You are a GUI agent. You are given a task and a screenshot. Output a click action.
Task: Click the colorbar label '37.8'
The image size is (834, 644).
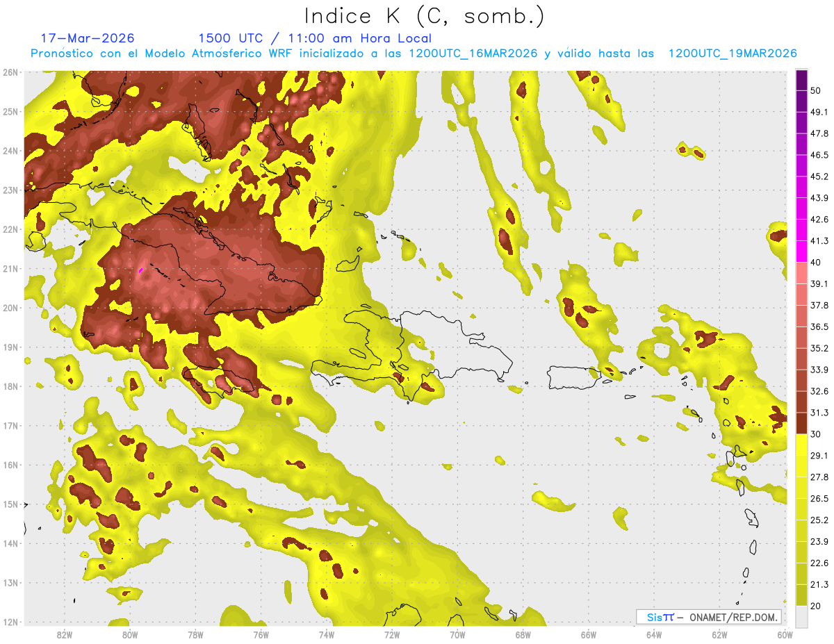tap(819, 306)
